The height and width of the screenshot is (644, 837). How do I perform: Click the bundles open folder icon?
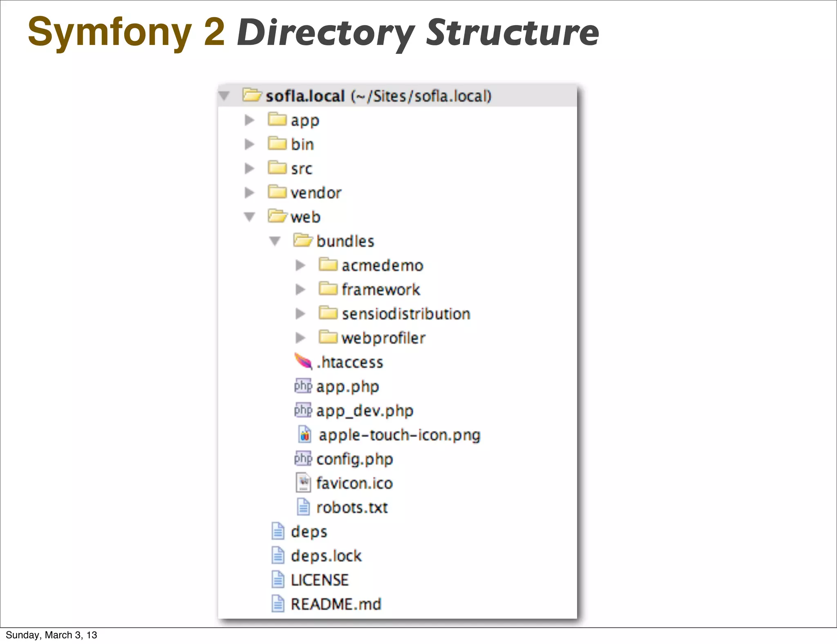303,240
